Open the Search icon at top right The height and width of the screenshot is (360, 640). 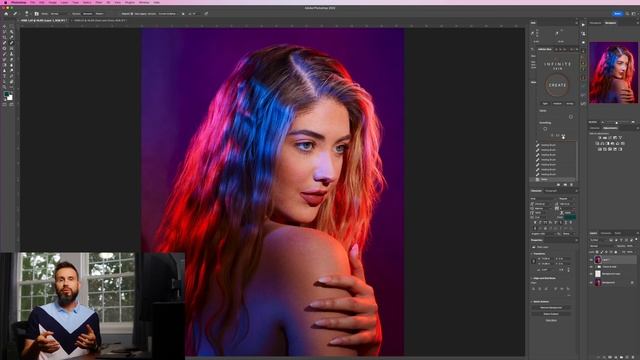click(x=628, y=13)
